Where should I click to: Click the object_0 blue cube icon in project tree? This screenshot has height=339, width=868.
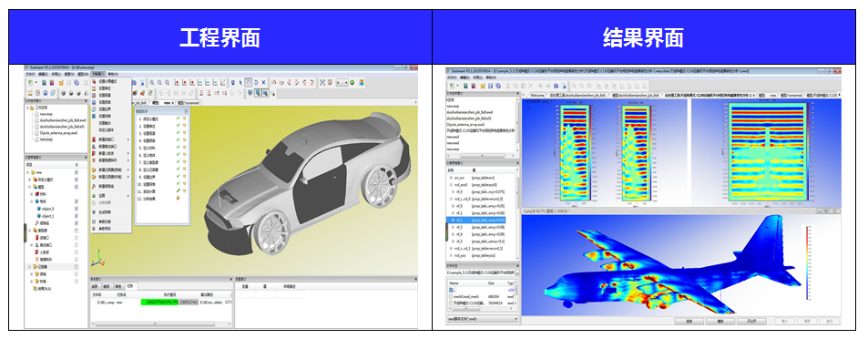coord(39,209)
